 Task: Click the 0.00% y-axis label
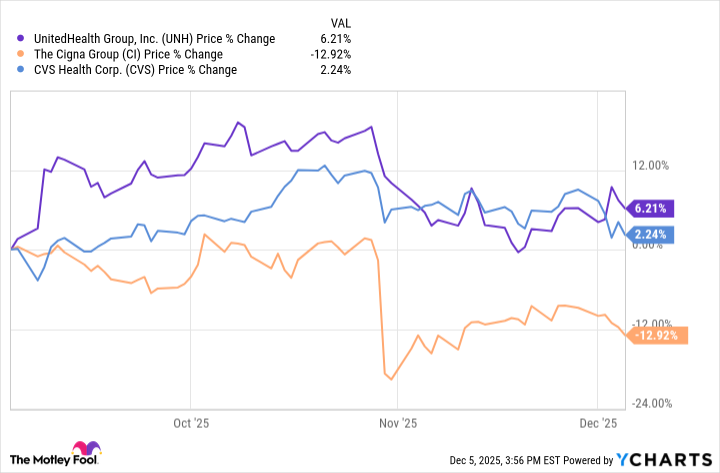point(655,247)
